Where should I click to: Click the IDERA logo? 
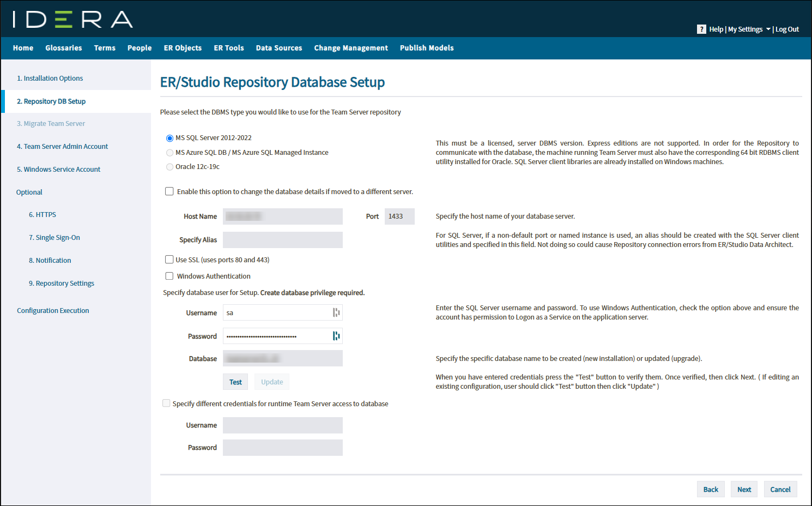pyautogui.click(x=73, y=20)
